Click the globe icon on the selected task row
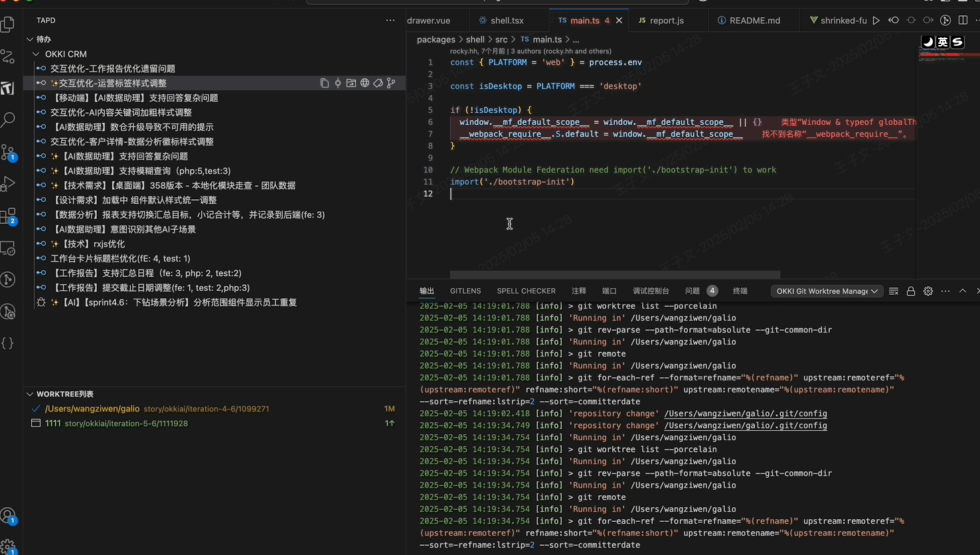 (365, 83)
